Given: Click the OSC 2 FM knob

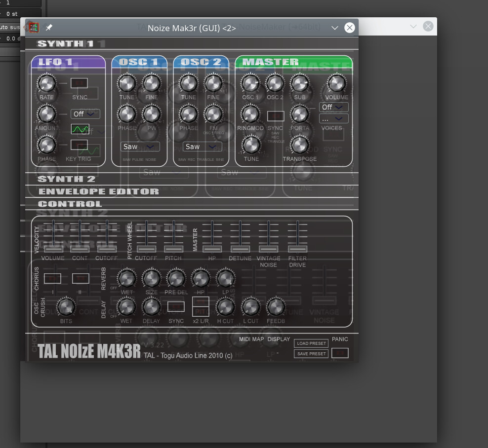Looking at the screenshot, I should (x=213, y=114).
